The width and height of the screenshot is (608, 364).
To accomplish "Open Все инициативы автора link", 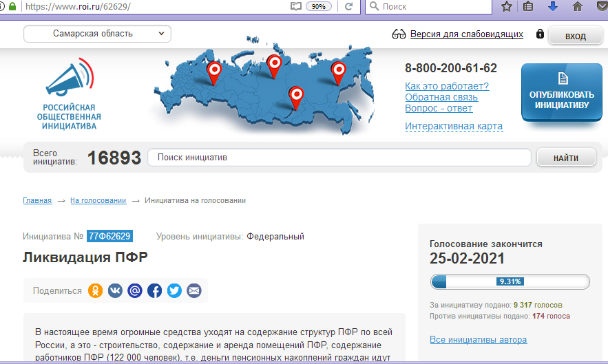I will coord(478,340).
